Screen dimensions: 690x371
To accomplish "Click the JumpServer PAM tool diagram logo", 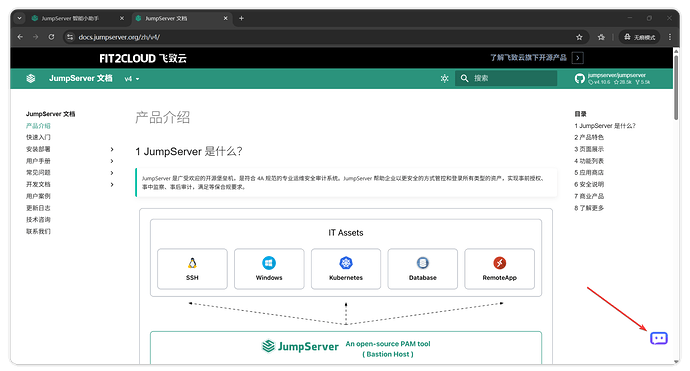I will (x=300, y=346).
